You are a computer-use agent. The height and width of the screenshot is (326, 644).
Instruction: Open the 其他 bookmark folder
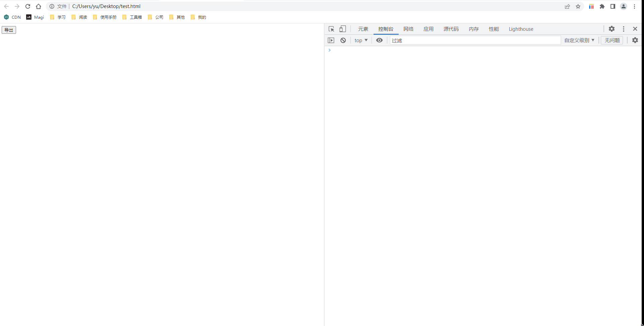point(177,17)
